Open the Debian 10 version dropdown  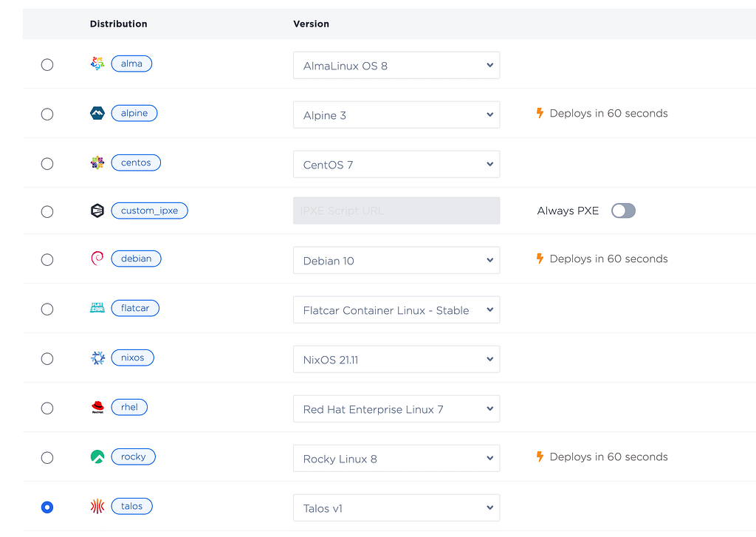(396, 261)
